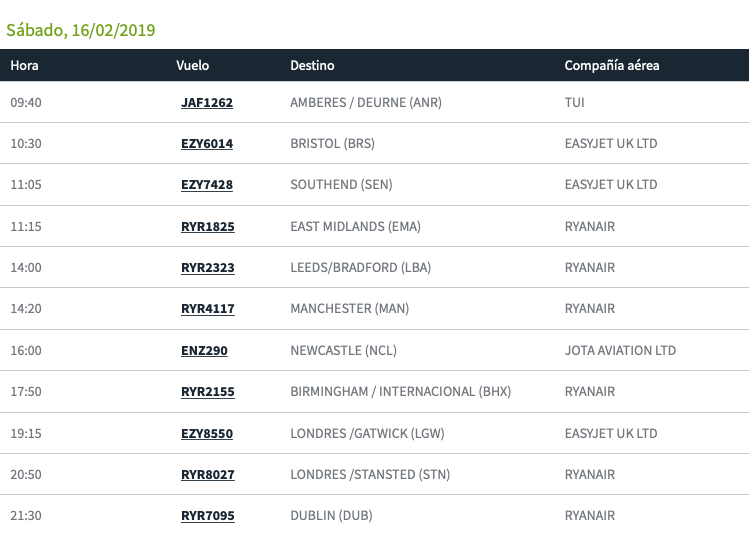Open EZY8550 Gatwick flight link

(207, 434)
